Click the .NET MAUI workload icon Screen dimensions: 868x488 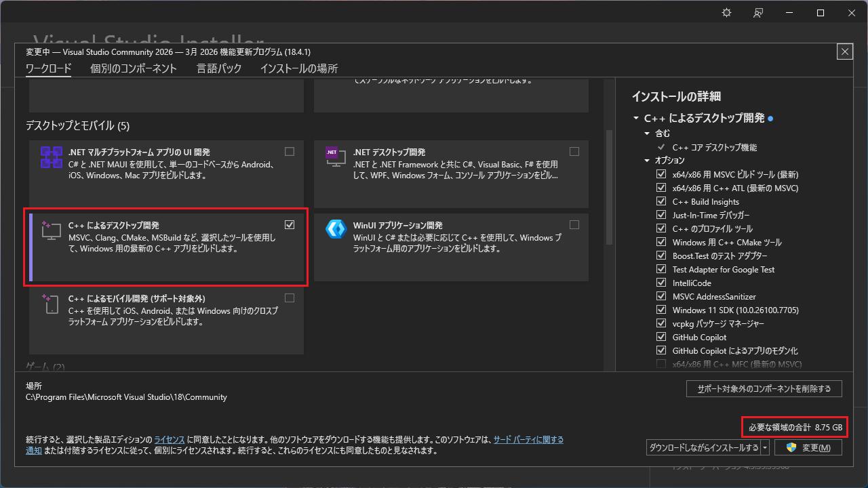pyautogui.click(x=52, y=157)
